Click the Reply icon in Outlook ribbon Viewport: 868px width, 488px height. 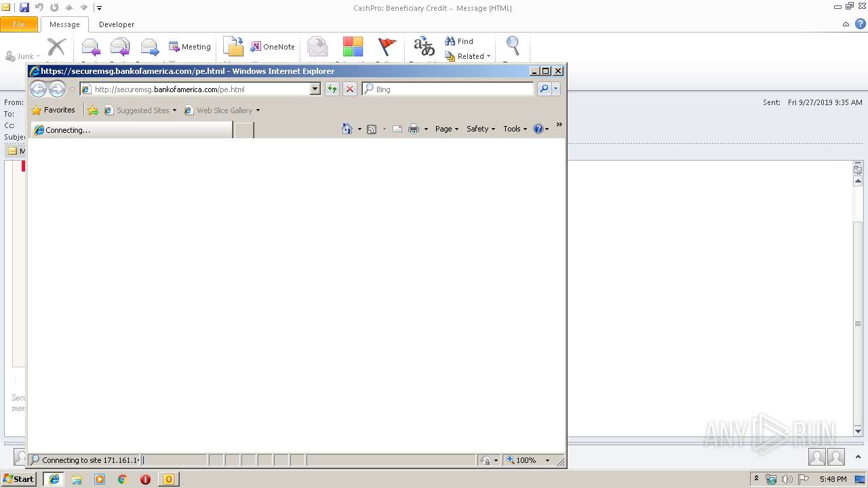point(90,47)
